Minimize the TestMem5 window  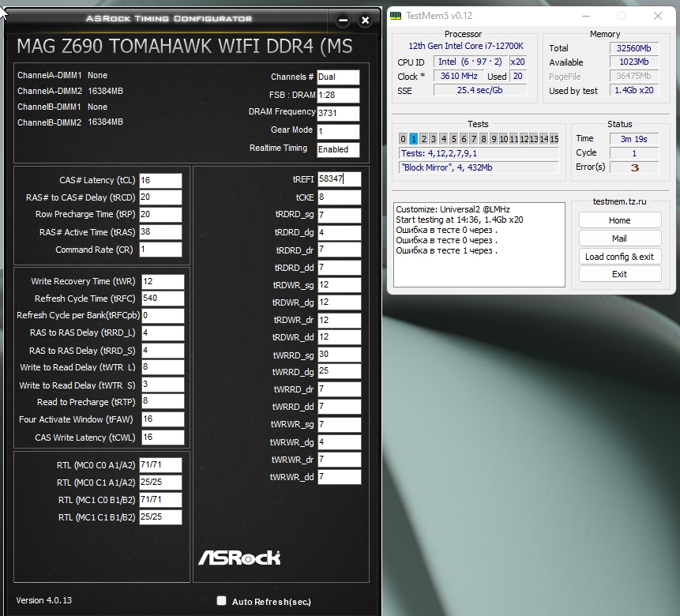586,16
